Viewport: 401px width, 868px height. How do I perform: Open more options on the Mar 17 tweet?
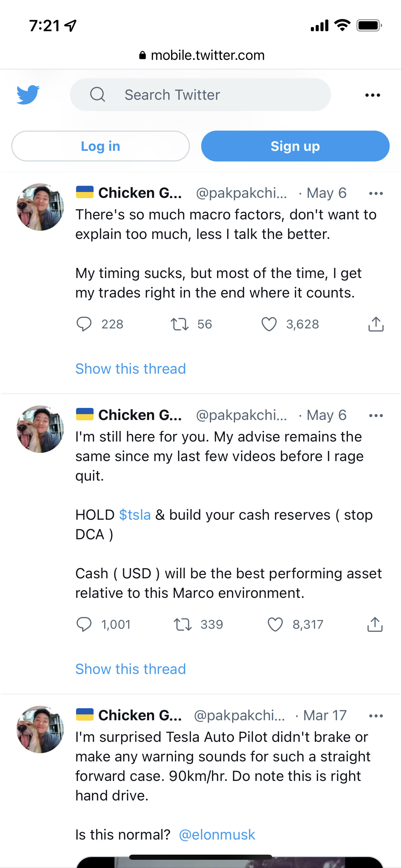point(376,716)
